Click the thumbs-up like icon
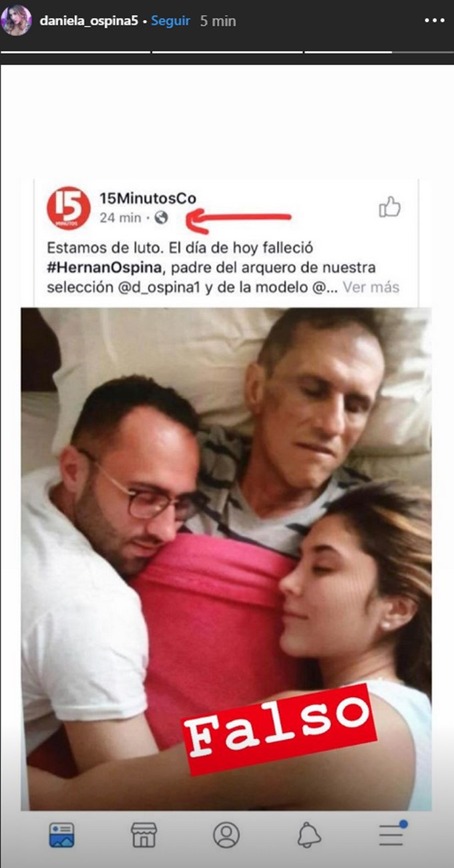The image size is (454, 868). pyautogui.click(x=390, y=207)
